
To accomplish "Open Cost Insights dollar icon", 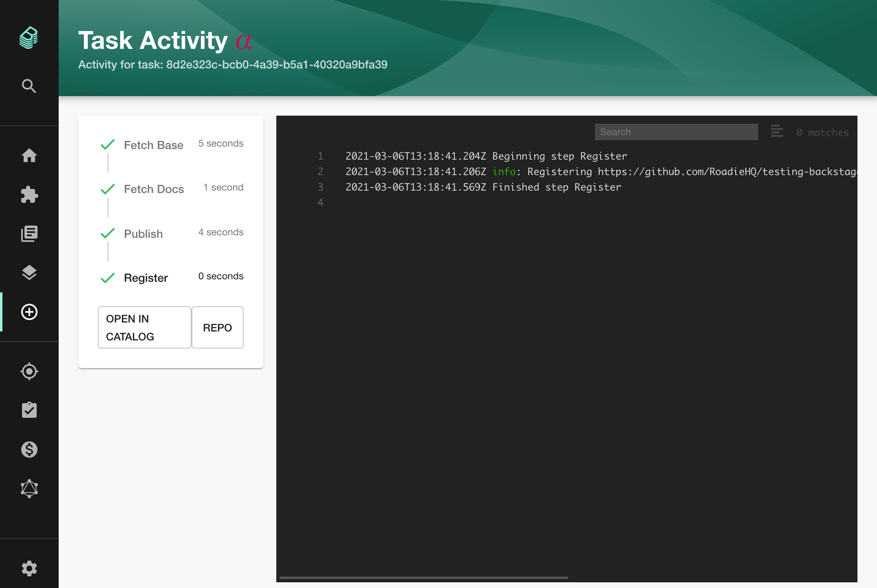I will 29,449.
